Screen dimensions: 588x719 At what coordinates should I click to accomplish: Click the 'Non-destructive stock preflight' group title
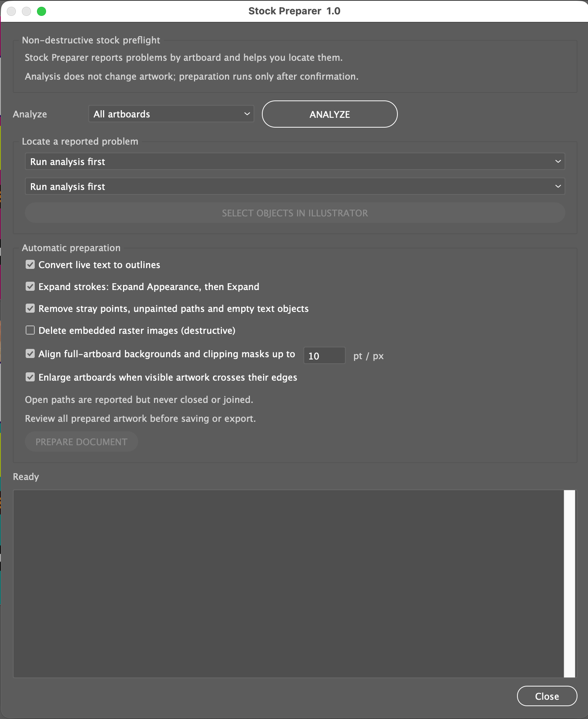(x=91, y=40)
